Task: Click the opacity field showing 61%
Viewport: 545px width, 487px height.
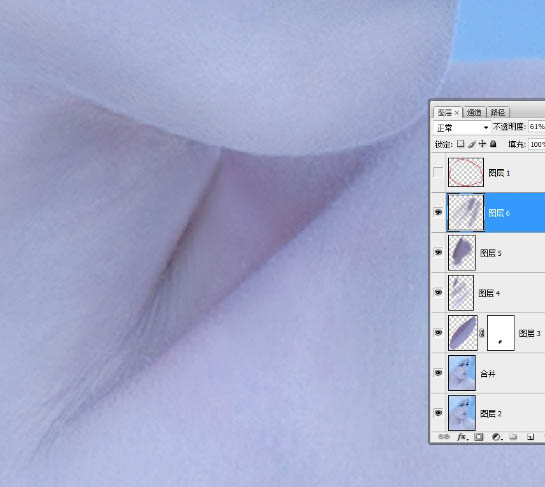Action: [536, 127]
